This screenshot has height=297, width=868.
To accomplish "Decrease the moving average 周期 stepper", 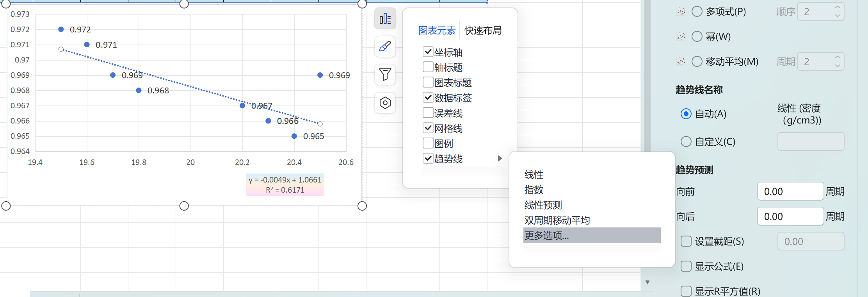I will 837,66.
